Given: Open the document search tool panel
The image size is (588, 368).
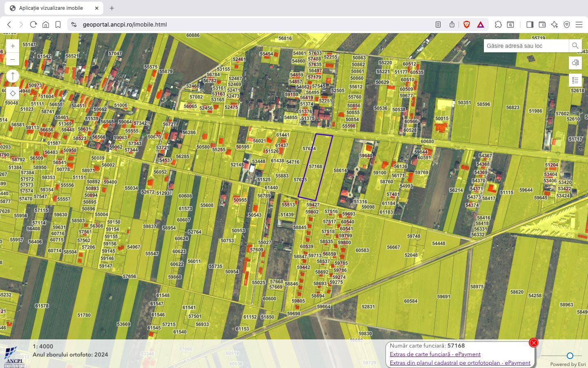Looking at the screenshot, I should coord(575,63).
